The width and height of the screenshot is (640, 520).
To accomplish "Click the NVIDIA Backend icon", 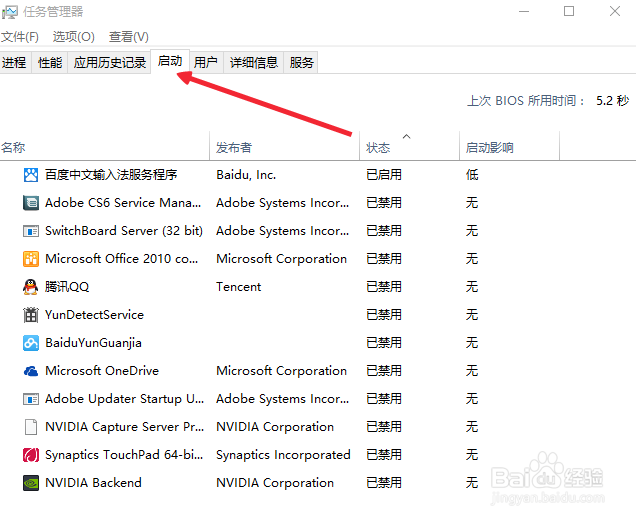I will click(x=31, y=483).
